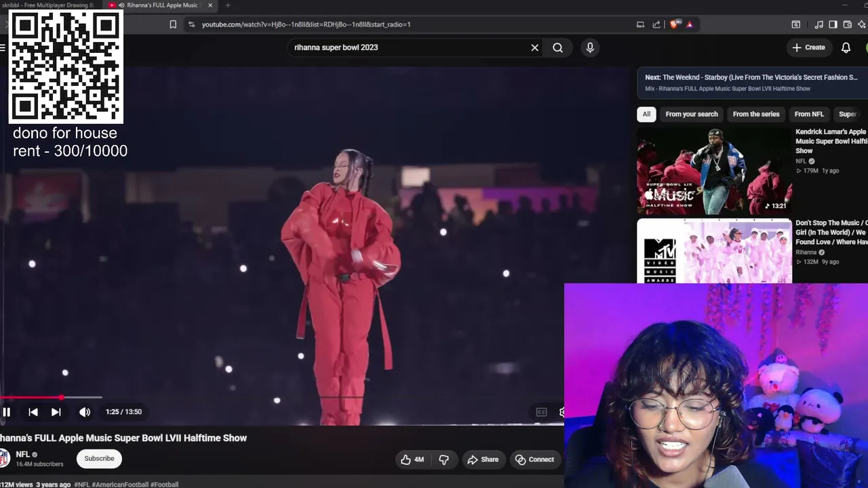
Task: Open Don't Stop The Music video title
Action: [x=831, y=232]
